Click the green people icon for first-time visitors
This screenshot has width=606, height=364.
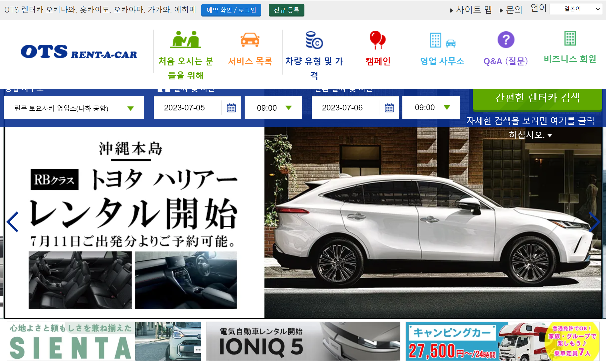click(186, 40)
